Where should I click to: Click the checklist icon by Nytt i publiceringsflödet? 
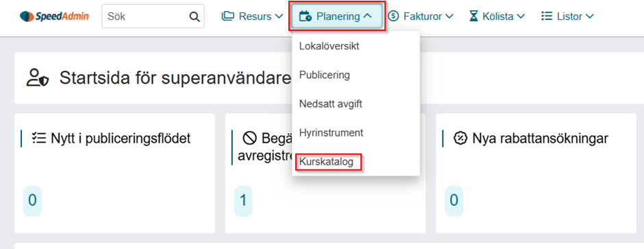pos(39,139)
